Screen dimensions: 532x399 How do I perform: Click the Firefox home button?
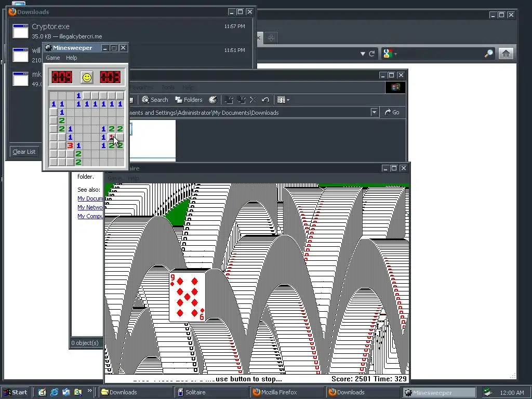click(506, 54)
